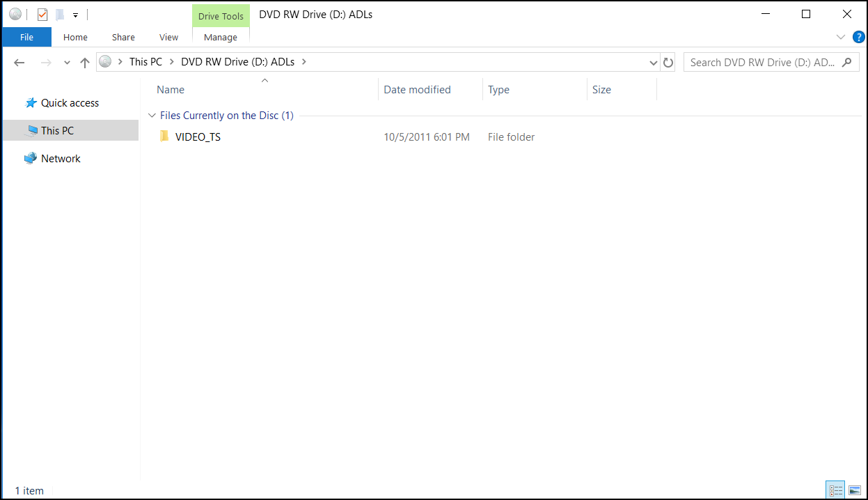868x500 pixels.
Task: Switch to Details view in status bar
Action: point(836,490)
